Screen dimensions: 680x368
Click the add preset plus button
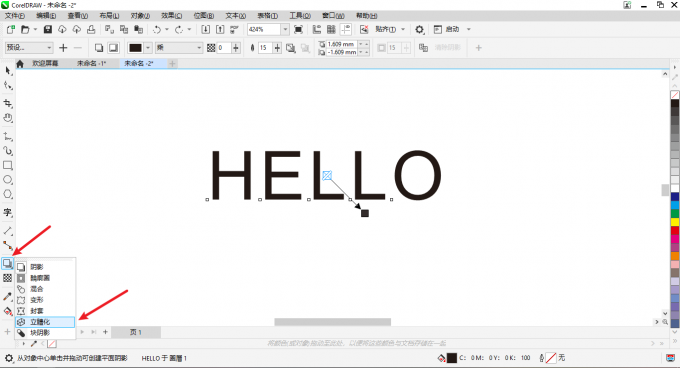tap(63, 48)
